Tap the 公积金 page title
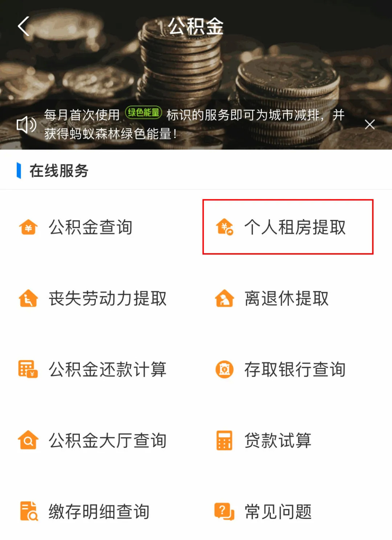 pos(196,27)
